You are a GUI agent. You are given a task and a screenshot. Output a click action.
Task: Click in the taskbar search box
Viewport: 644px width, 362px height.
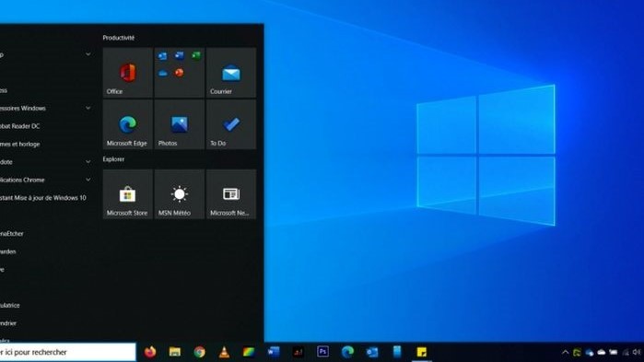[68, 352]
